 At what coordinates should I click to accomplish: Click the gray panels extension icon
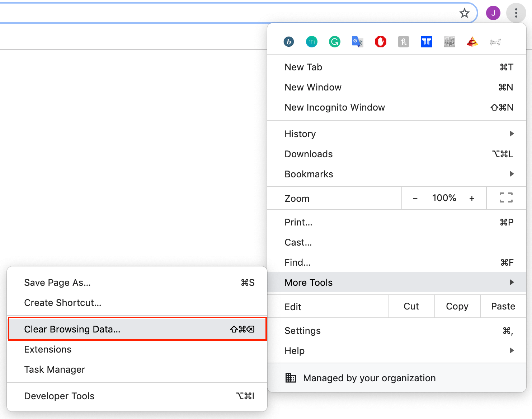coord(449,42)
